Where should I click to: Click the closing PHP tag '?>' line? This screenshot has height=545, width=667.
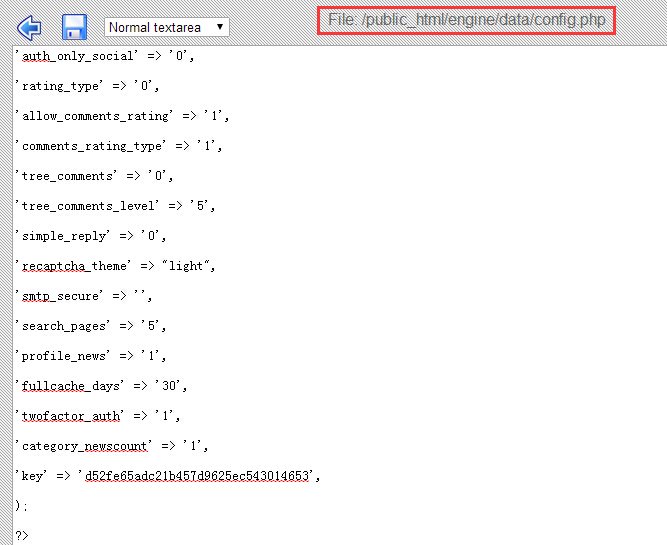pyautogui.click(x=22, y=536)
